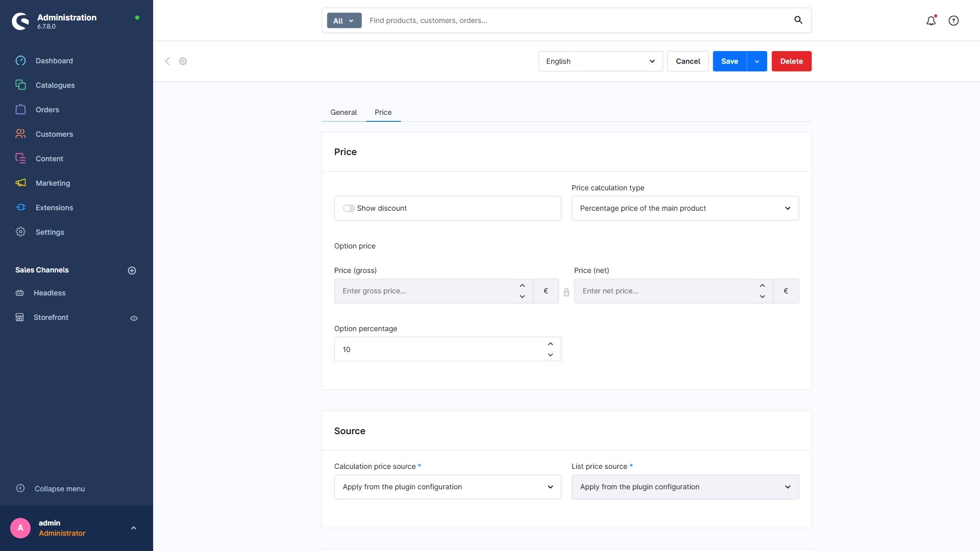This screenshot has width=980, height=551.
Task: Open page settings gear icon
Action: (x=183, y=61)
